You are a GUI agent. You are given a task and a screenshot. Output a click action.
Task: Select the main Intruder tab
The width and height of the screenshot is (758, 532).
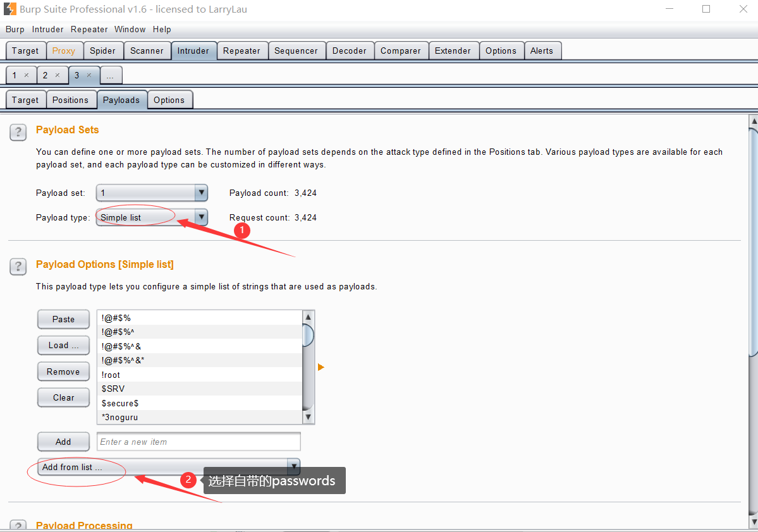tap(193, 51)
